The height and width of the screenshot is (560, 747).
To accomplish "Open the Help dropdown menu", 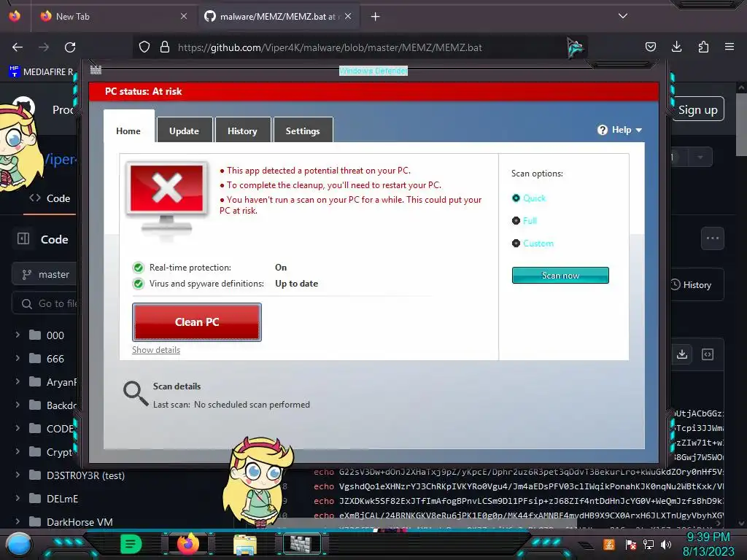I will (620, 130).
